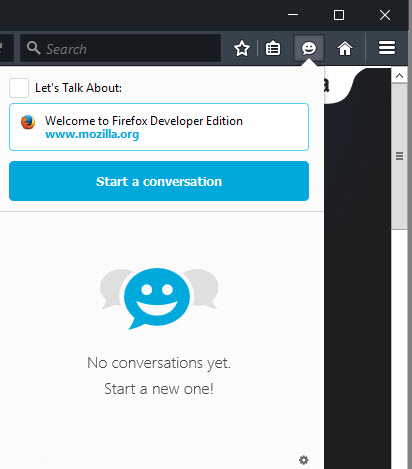Image resolution: width=412 pixels, height=469 pixels.
Task: Open the www.mozilla.org link
Action: click(92, 134)
